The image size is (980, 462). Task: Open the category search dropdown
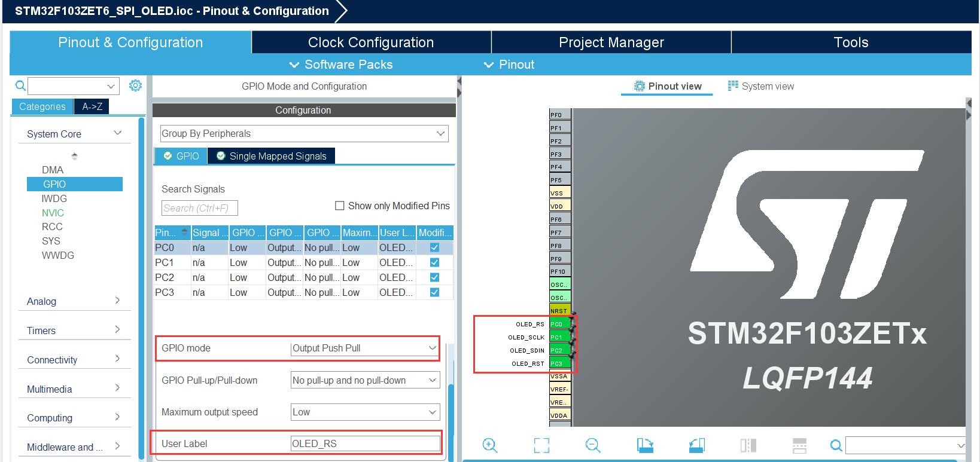111,86
